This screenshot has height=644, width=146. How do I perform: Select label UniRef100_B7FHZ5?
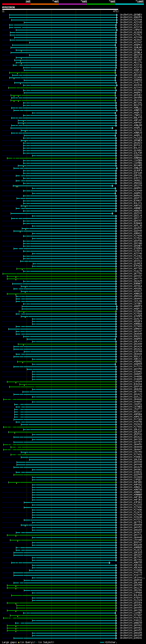[131, 266]
